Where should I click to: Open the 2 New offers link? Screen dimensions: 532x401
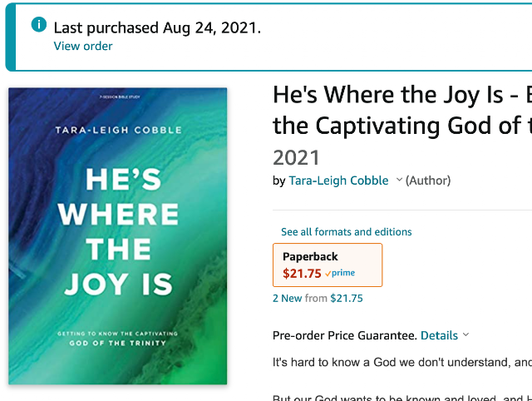[x=287, y=298]
